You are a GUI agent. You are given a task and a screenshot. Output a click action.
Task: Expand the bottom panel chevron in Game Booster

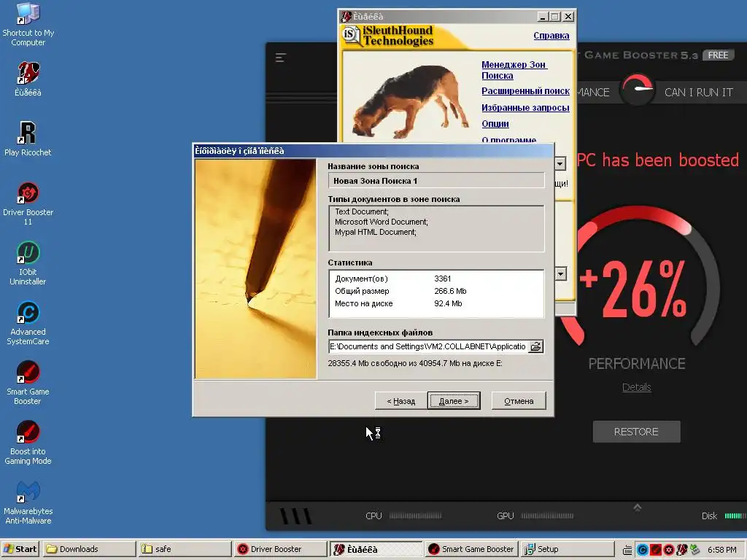pyautogui.click(x=638, y=507)
